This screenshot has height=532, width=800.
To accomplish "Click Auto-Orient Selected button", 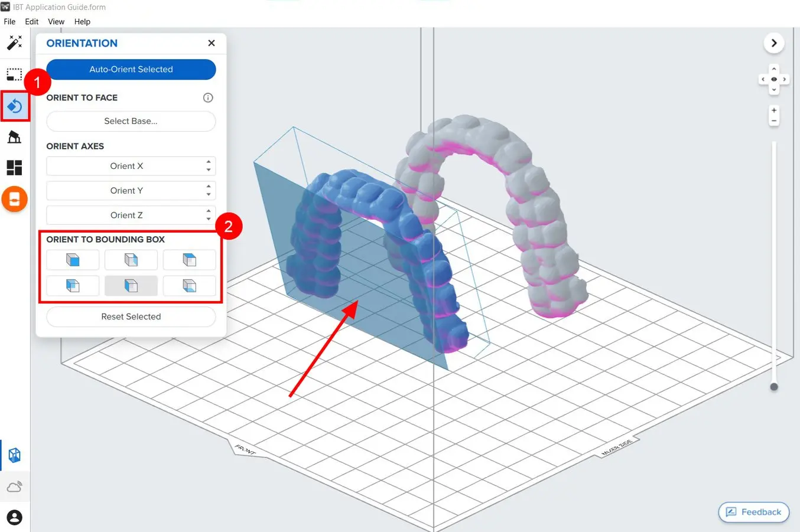I will [131, 69].
